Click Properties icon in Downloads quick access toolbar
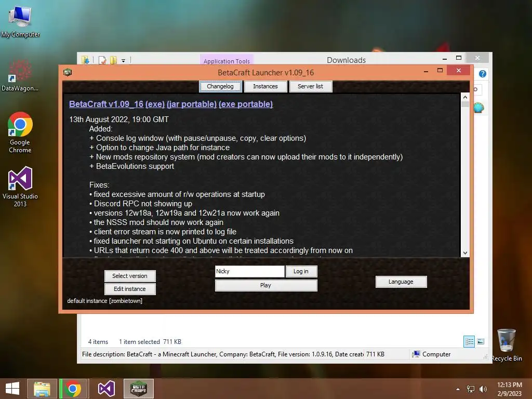This screenshot has width=532, height=399. coord(102,60)
